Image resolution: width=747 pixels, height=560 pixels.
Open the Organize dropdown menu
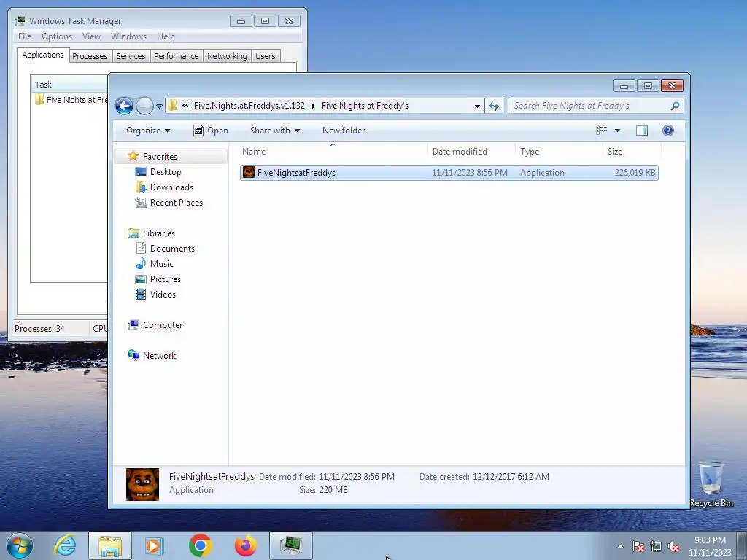tap(147, 131)
